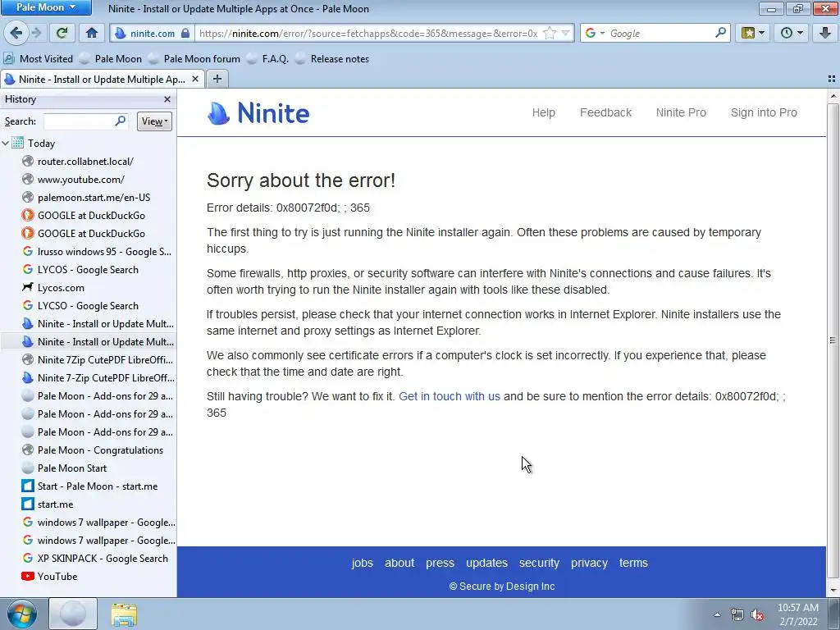Image resolution: width=840 pixels, height=630 pixels.
Task: Open the Feedback link
Action: click(605, 112)
